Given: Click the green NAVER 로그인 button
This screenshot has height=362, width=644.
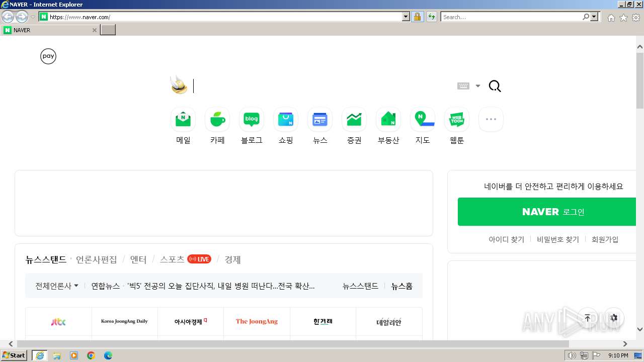Looking at the screenshot, I should (x=547, y=212).
